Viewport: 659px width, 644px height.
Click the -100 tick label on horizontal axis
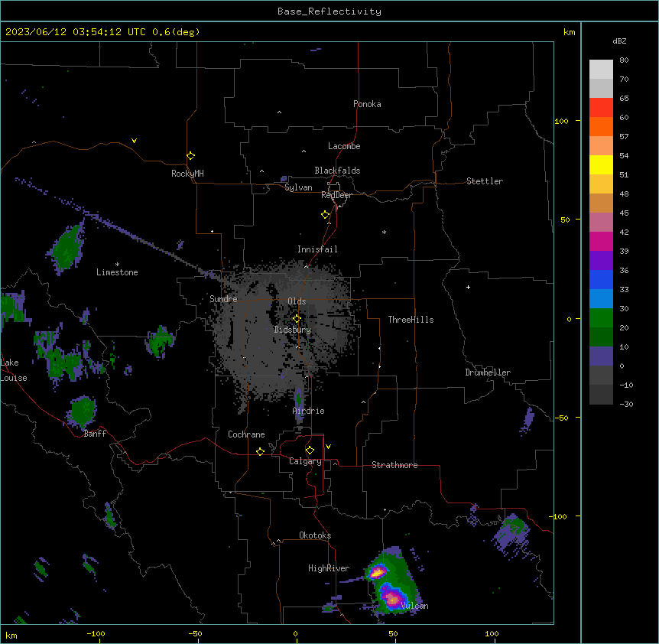pos(96,633)
